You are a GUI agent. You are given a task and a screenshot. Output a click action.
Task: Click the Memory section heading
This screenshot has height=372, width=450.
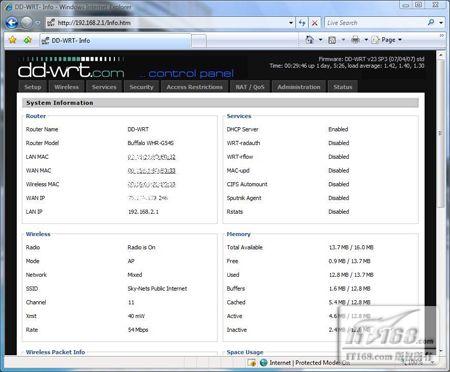238,234
